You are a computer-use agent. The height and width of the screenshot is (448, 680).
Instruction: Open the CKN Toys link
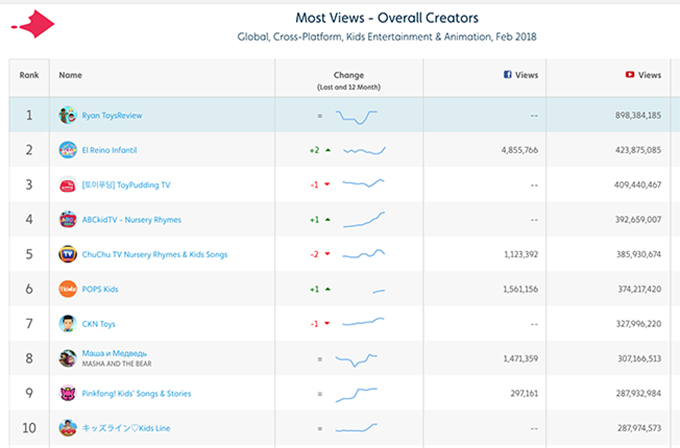coord(98,324)
